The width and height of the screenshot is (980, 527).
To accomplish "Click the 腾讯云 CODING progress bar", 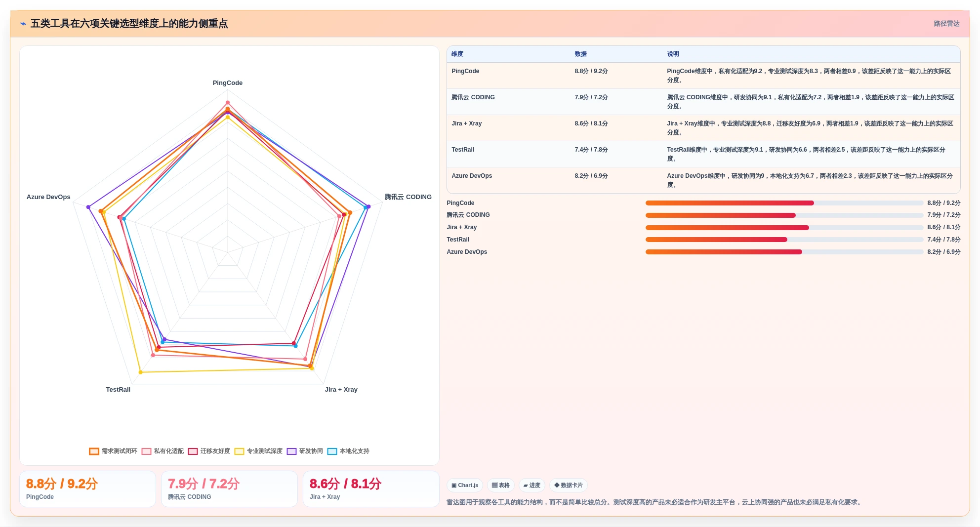I will click(x=784, y=215).
